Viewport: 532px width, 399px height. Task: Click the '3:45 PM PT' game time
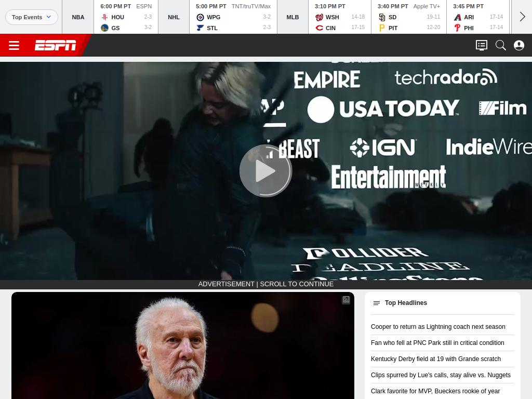point(468,6)
